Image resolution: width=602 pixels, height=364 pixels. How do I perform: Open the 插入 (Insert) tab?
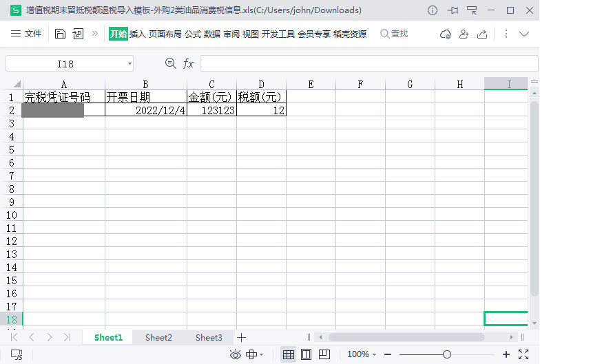[x=137, y=34]
